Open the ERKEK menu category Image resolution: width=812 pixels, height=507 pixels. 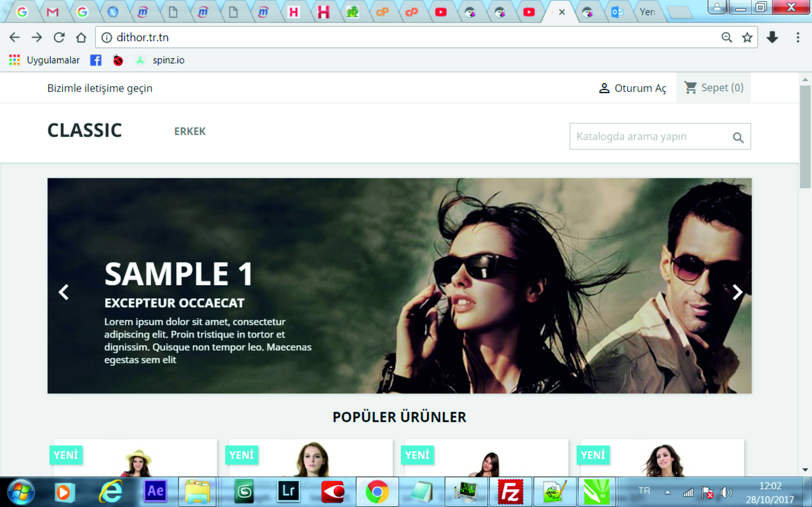190,131
